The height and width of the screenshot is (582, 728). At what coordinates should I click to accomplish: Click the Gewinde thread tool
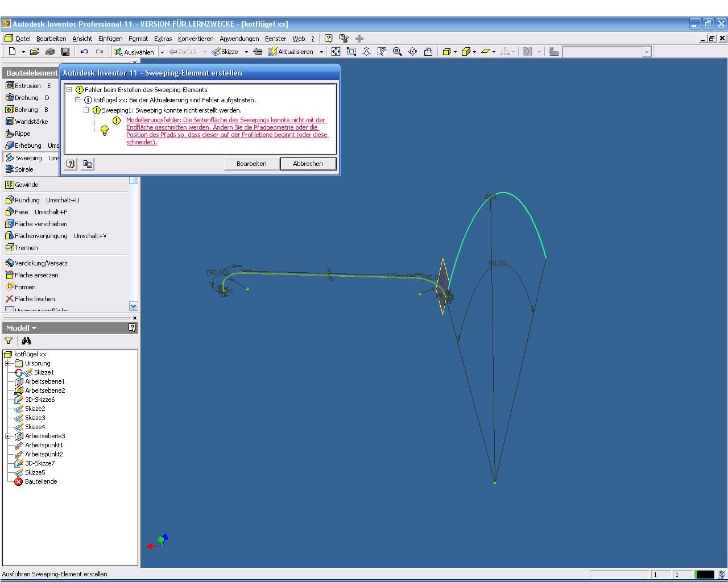26,185
